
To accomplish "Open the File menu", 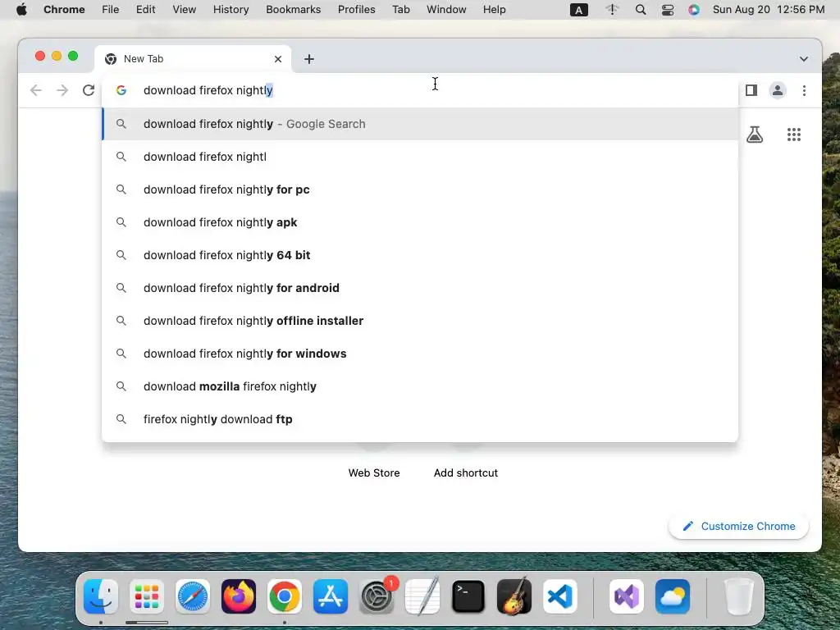I will click(111, 10).
